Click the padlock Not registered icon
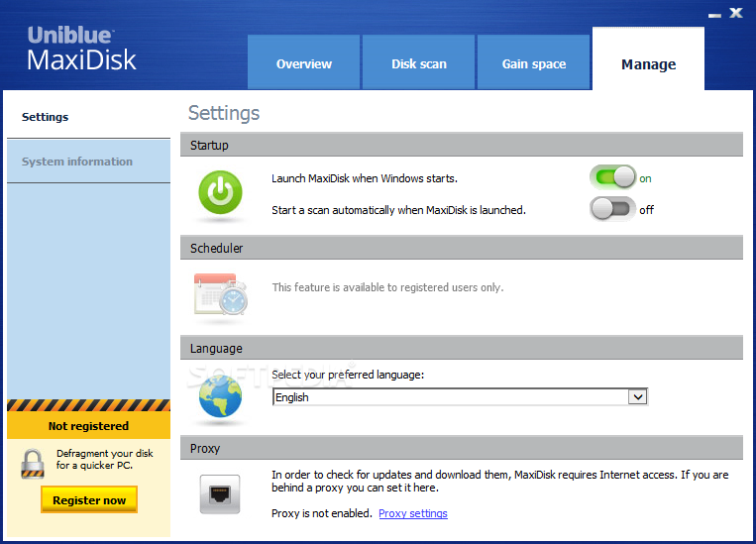Screen dimensions: 756x544 [x=33, y=464]
